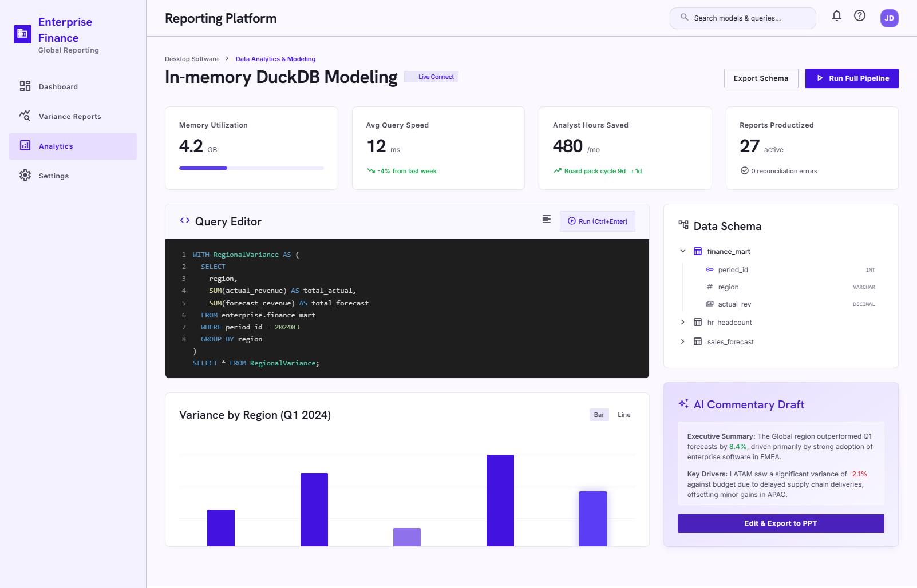This screenshot has height=588, width=917.
Task: Click Run Full Pipeline button
Action: [x=852, y=78]
